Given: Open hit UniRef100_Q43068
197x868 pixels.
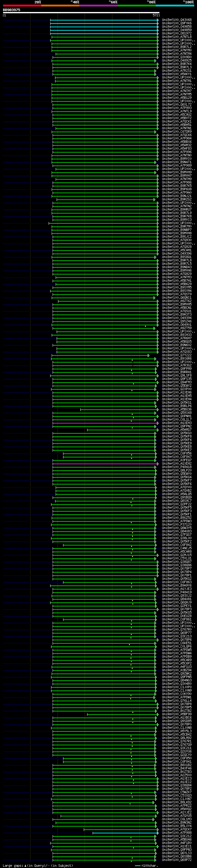Looking at the screenshot, I should (177, 20).
